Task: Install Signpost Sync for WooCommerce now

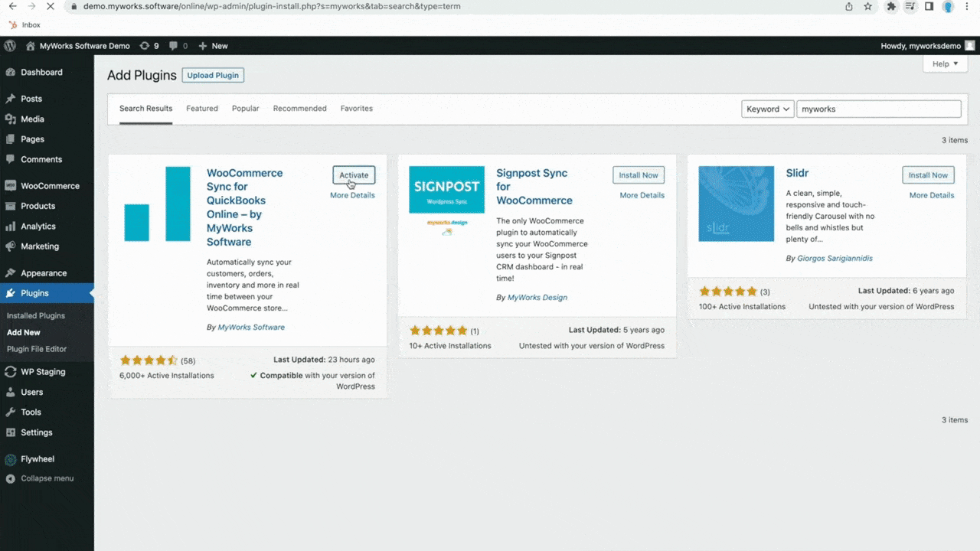Action: 639,175
